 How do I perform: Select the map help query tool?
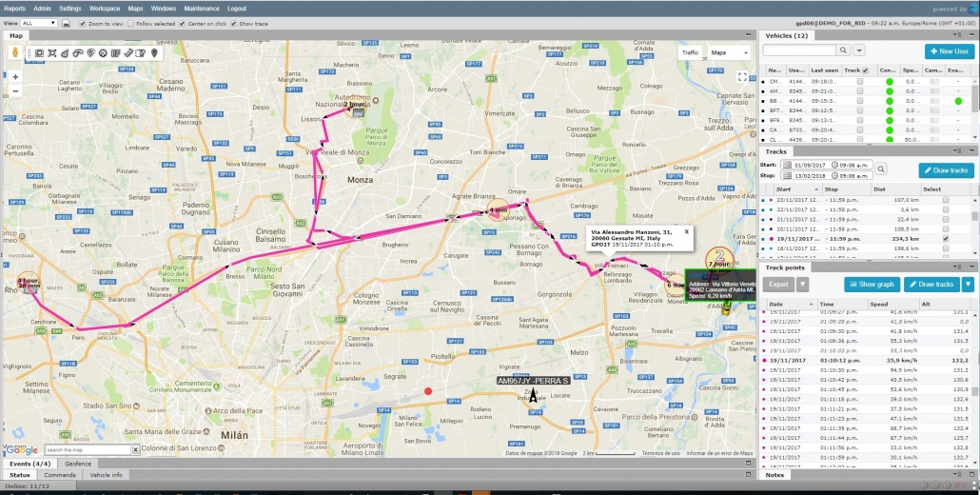(x=141, y=53)
